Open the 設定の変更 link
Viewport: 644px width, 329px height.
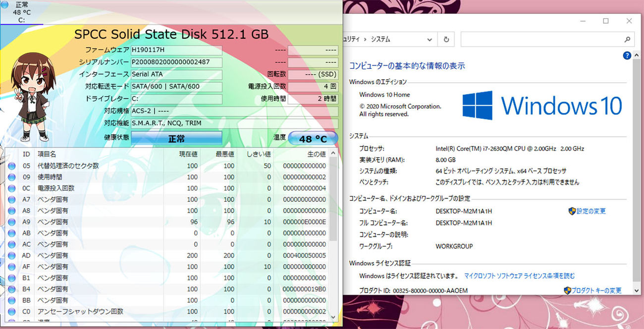(591, 211)
